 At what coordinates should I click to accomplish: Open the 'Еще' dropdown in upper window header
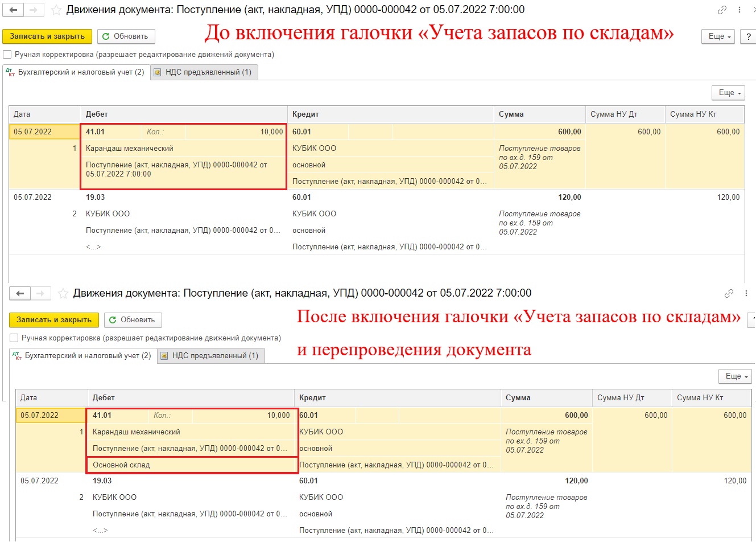718,36
